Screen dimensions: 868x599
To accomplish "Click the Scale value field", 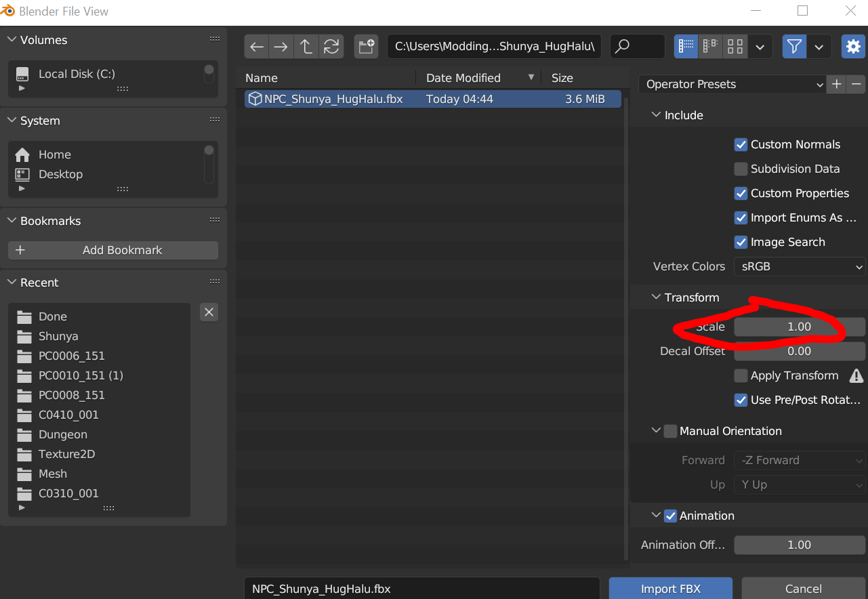I will [x=800, y=327].
